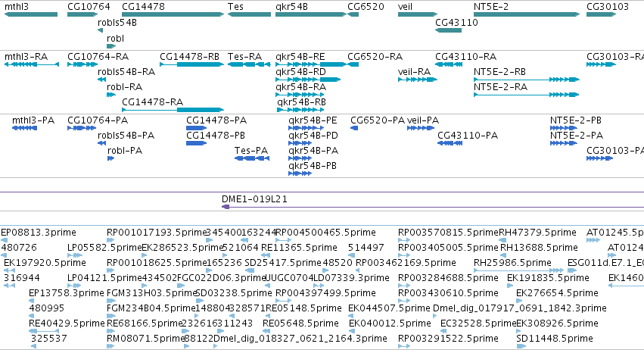Screen dimensions: 644x350
Task: Click the NT5E-2 gene bar
Action: click(527, 14)
